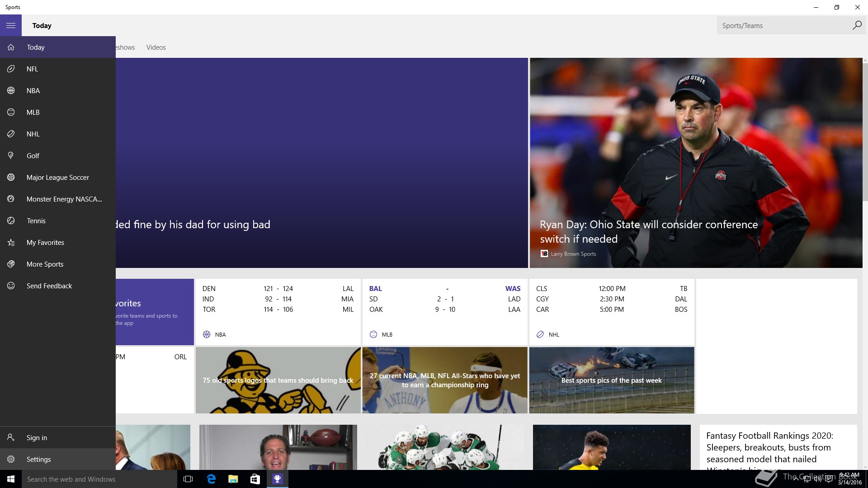Screen dimensions: 868x488
Task: Collapse the hamburger navigation menu
Action: [x=11, y=25]
